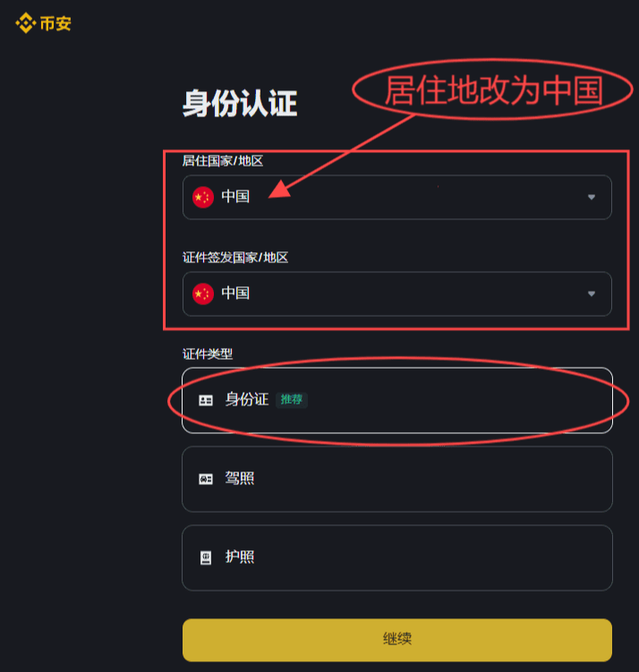Click China flag in issuing country field
Image resolution: width=639 pixels, height=672 pixels.
tap(203, 293)
